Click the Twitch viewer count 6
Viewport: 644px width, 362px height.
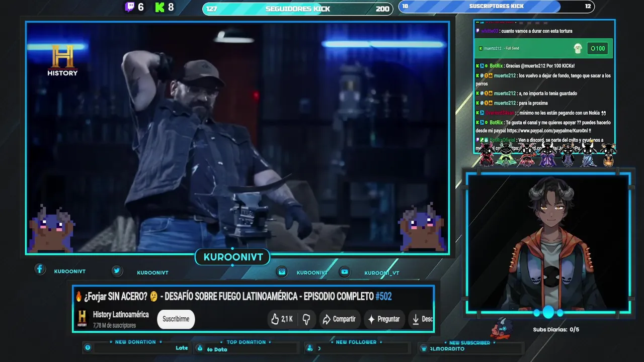pos(141,7)
